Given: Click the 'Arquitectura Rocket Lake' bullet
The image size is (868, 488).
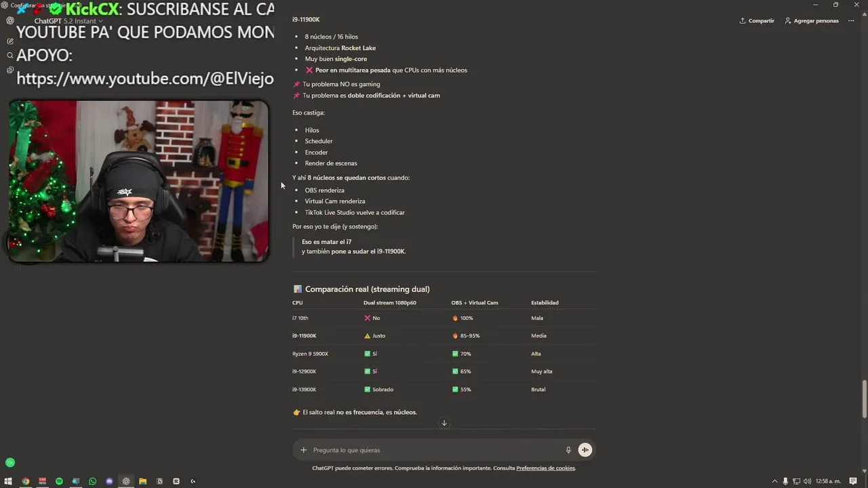Looking at the screenshot, I should (x=340, y=48).
